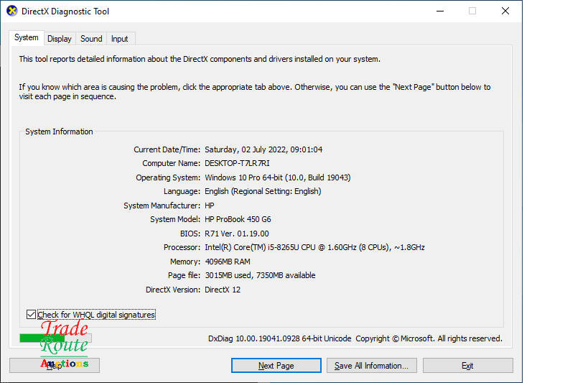The image size is (588, 383).
Task: Click the DxDiag version copyright text
Action: (355, 338)
